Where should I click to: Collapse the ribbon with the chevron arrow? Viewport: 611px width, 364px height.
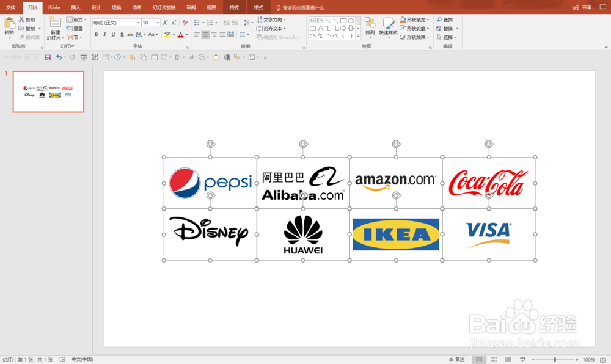click(x=606, y=47)
